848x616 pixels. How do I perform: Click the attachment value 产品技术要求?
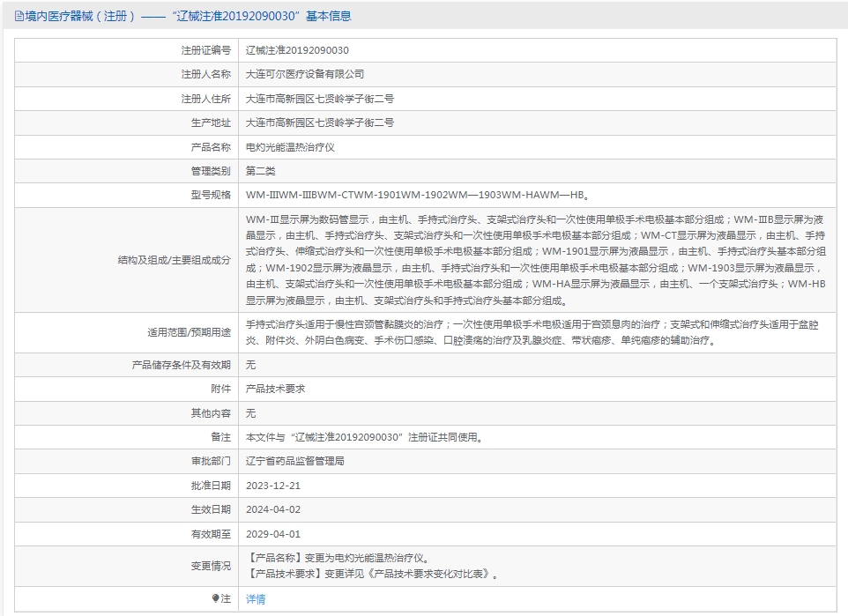pos(275,389)
